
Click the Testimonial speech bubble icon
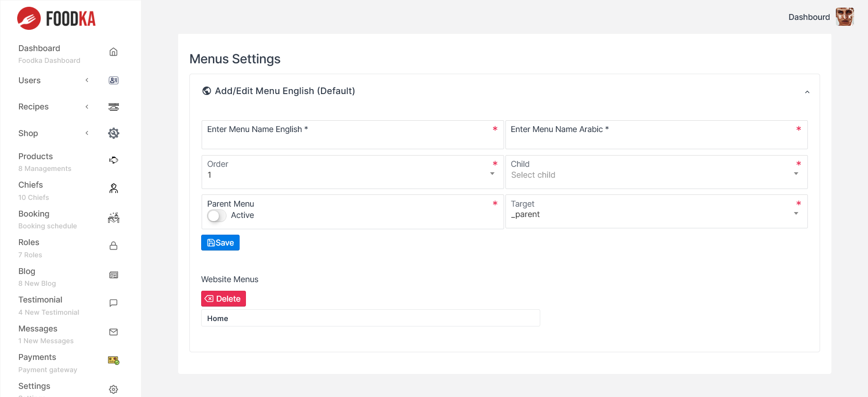pyautogui.click(x=113, y=303)
